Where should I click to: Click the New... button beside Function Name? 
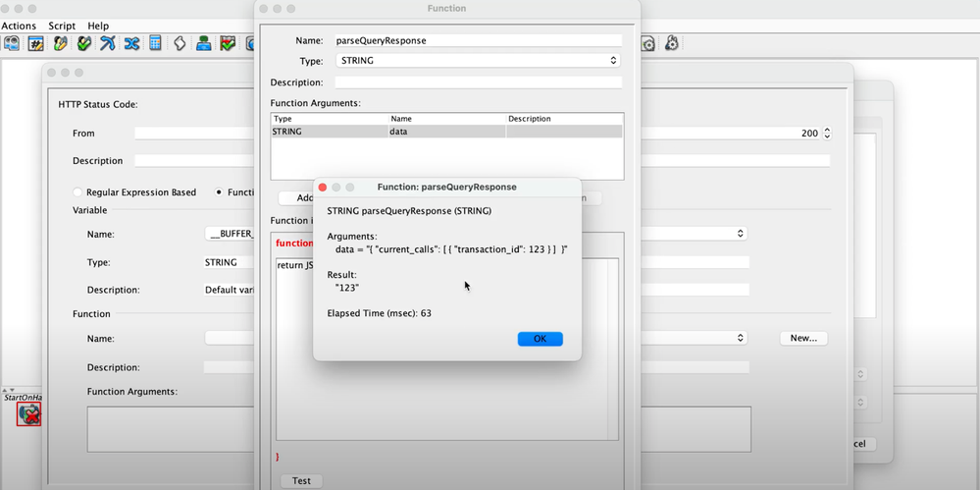pos(803,338)
